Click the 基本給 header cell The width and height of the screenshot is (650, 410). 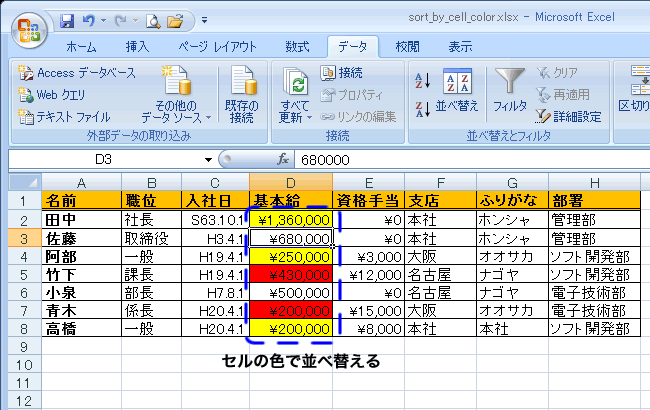coord(291,201)
